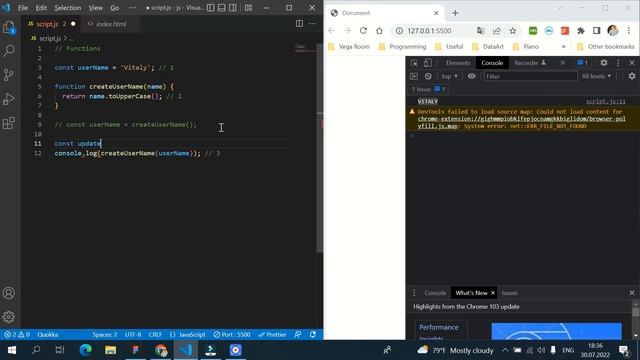
Task: Show errors and warnings in the status bar
Action: tap(17, 335)
